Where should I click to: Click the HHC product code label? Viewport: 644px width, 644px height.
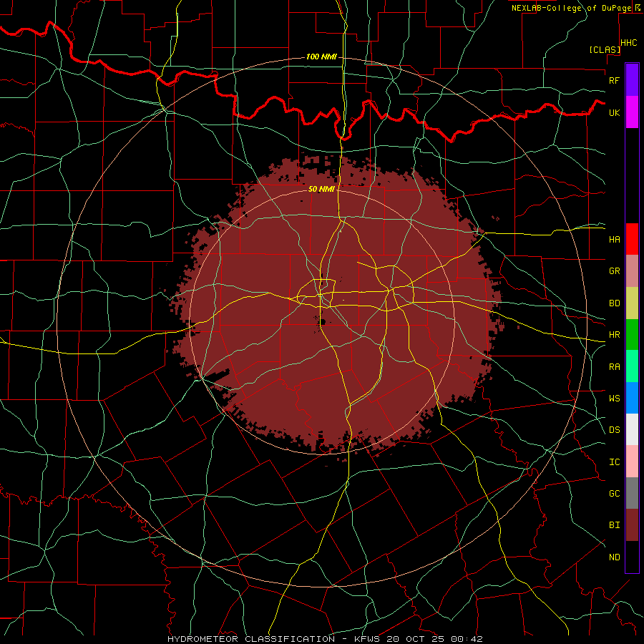[628, 43]
